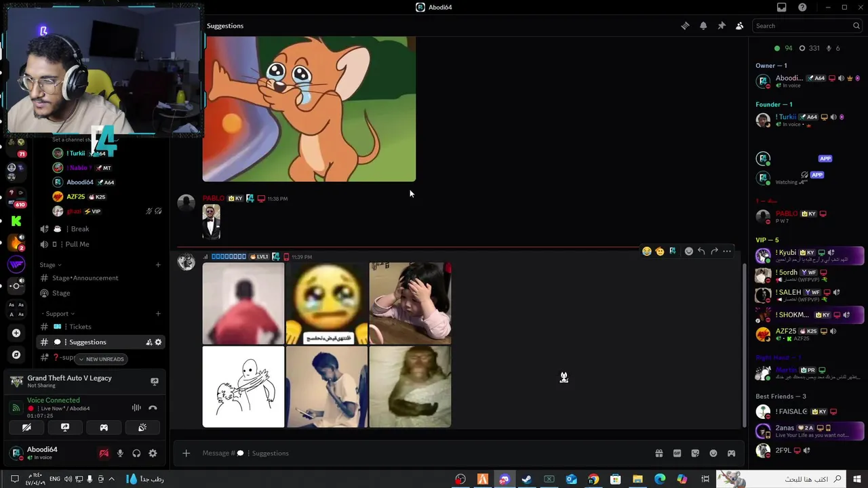Open the sticker picker

point(695,453)
